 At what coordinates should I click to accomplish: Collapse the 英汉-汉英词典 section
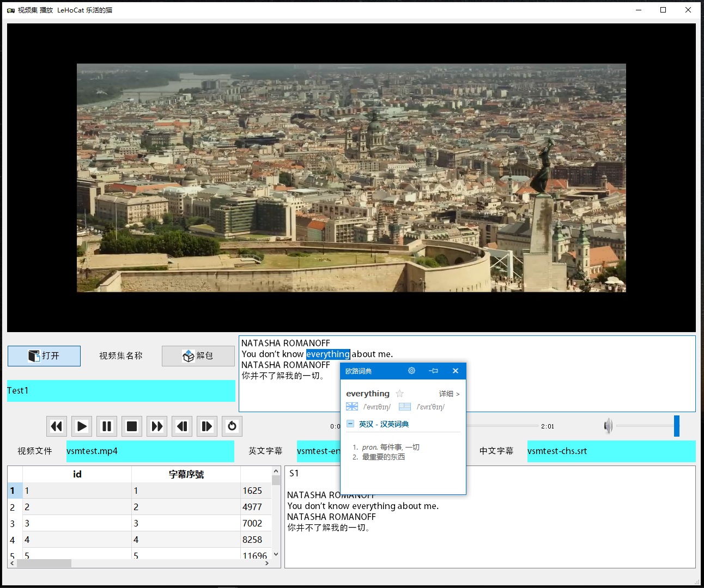350,424
